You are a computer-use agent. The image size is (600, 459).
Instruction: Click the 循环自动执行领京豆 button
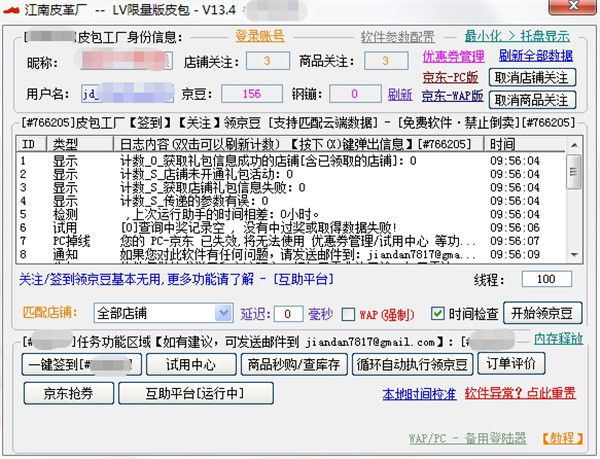click(x=412, y=365)
